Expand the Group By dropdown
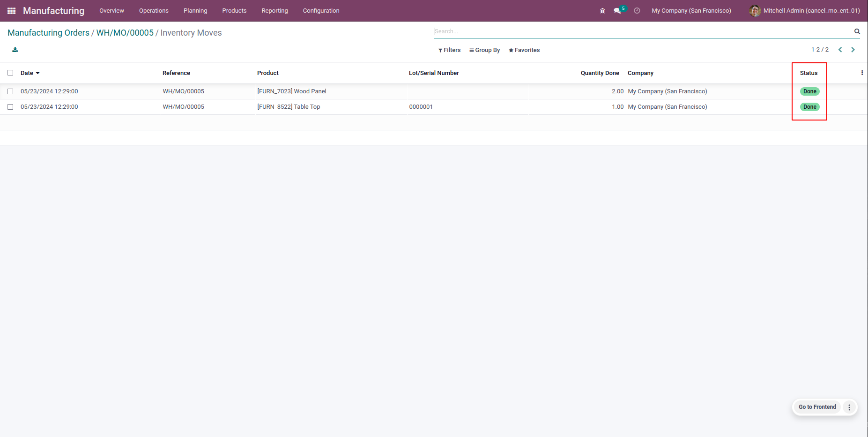868x437 pixels. (484, 50)
